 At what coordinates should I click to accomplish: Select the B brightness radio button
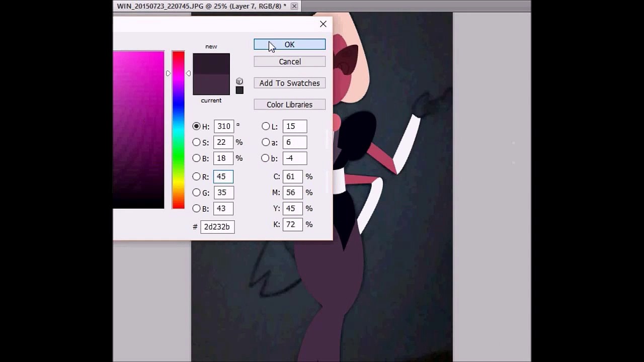(196, 158)
